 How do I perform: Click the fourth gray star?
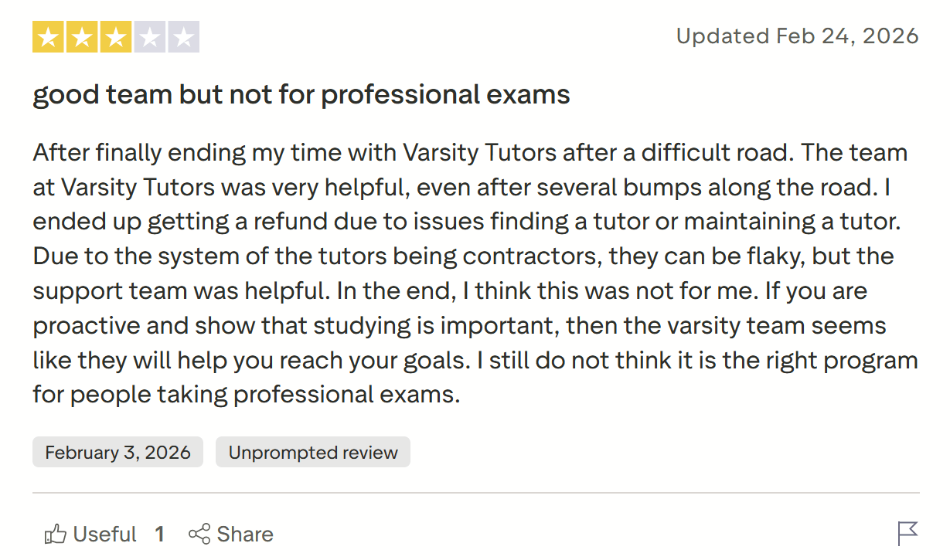pos(151,36)
